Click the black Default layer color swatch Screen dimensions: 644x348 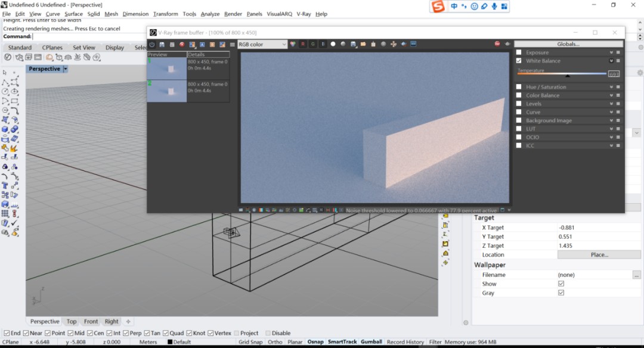pyautogui.click(x=170, y=342)
